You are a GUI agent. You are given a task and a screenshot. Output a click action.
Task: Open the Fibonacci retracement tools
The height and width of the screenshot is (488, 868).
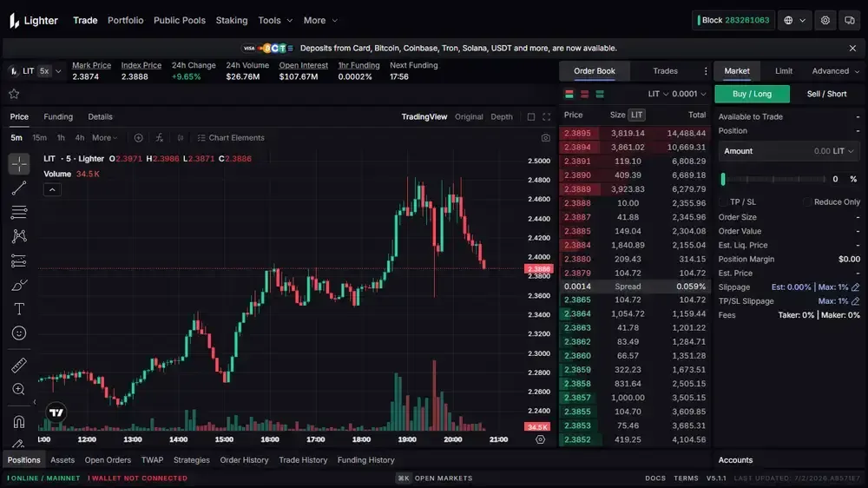pyautogui.click(x=19, y=212)
